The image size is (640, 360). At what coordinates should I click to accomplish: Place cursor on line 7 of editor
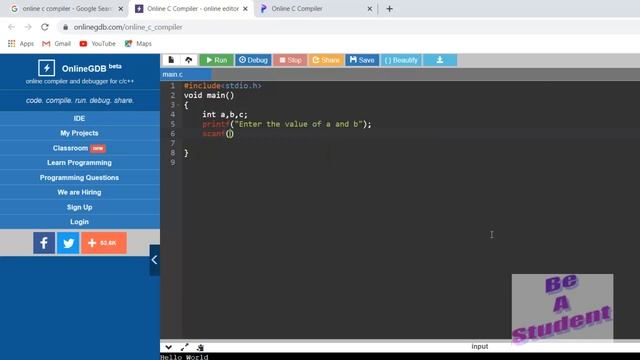point(411,143)
